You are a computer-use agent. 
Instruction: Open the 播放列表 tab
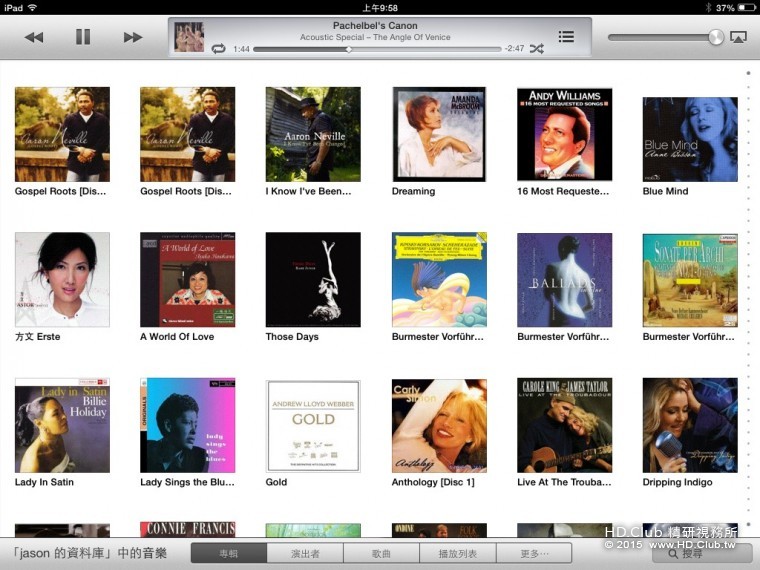[457, 553]
